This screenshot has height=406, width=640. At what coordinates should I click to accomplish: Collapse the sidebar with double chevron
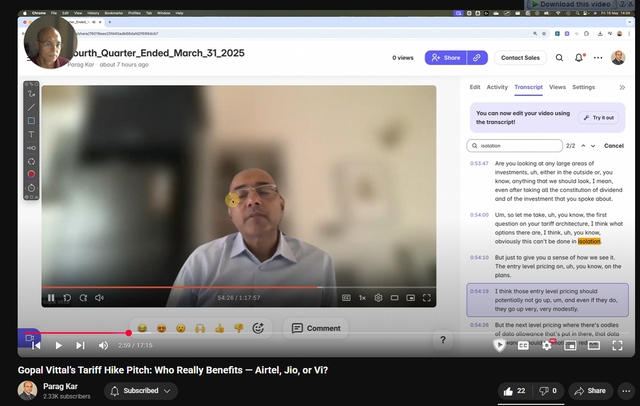pyautogui.click(x=623, y=88)
